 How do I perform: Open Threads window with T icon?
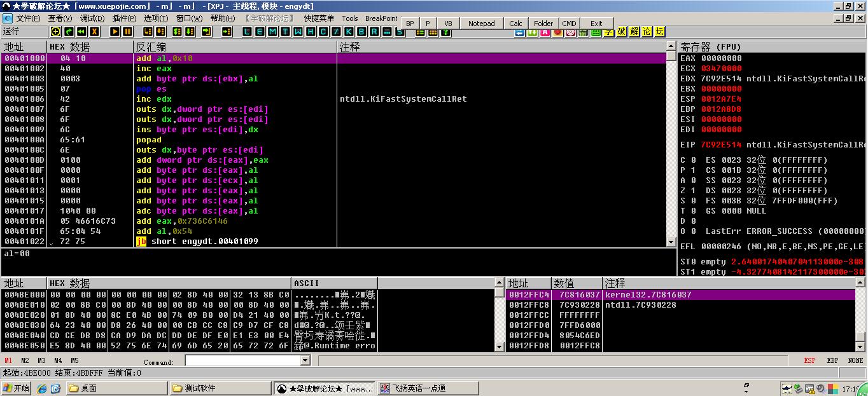[285, 31]
